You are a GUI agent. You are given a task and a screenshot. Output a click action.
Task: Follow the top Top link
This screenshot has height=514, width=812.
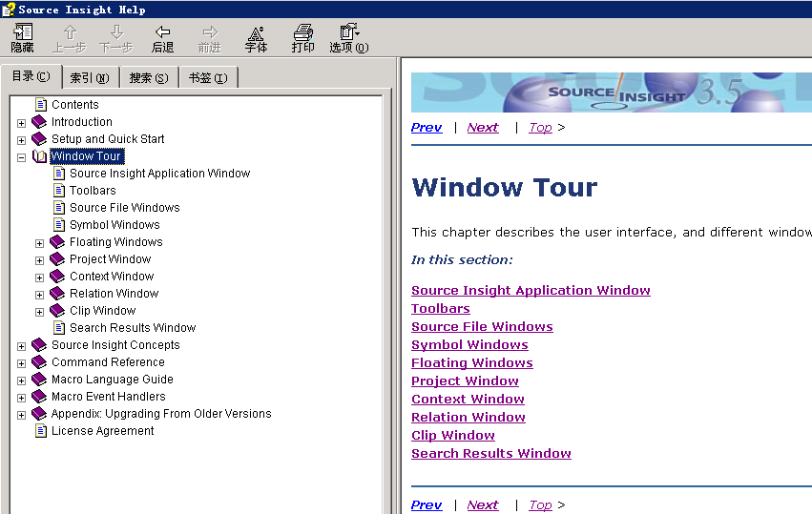pyautogui.click(x=540, y=128)
